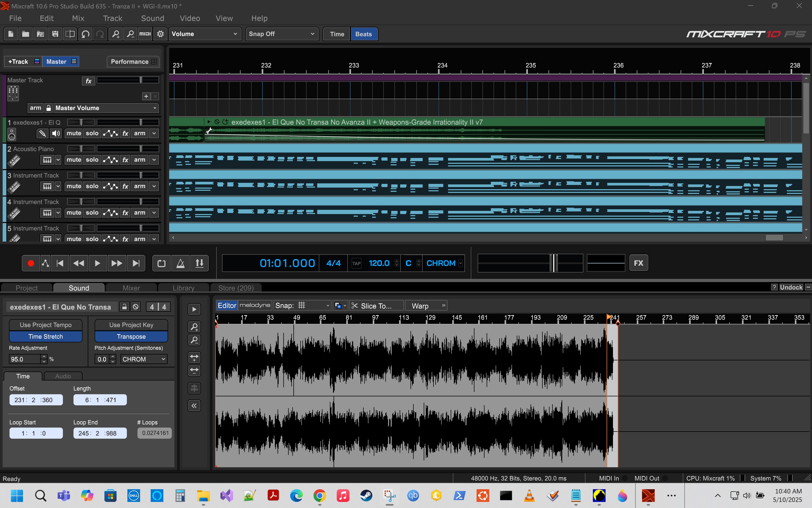Image resolution: width=812 pixels, height=508 pixels.
Task: Open a project via the folder icon
Action: click(25, 34)
